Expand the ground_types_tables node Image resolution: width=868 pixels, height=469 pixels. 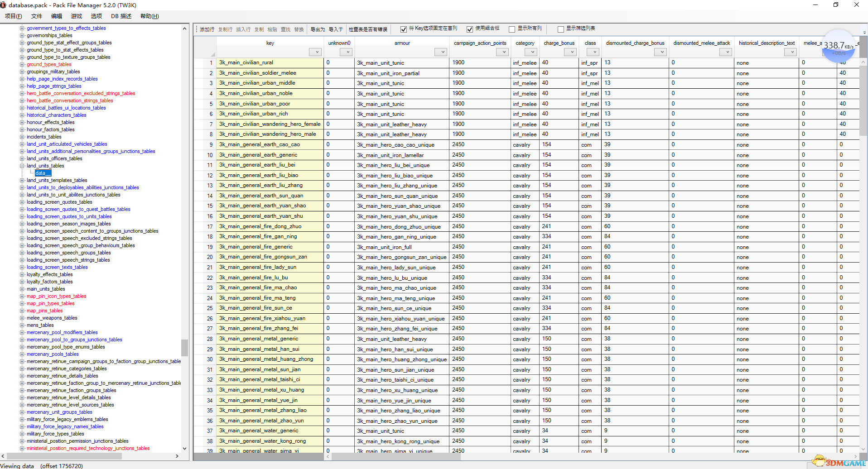[x=22, y=64]
